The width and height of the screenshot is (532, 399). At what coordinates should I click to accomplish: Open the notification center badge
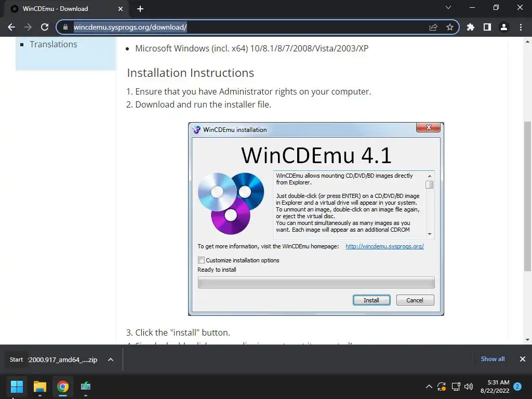coord(517,387)
